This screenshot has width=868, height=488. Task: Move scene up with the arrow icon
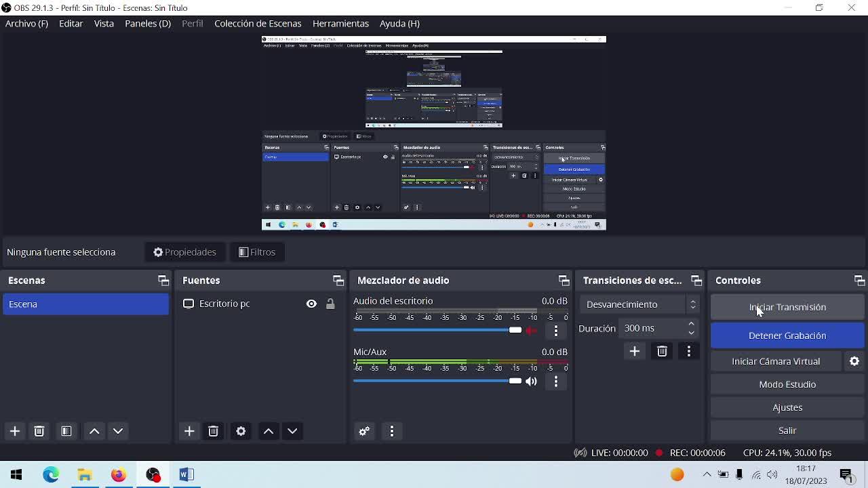point(94,431)
